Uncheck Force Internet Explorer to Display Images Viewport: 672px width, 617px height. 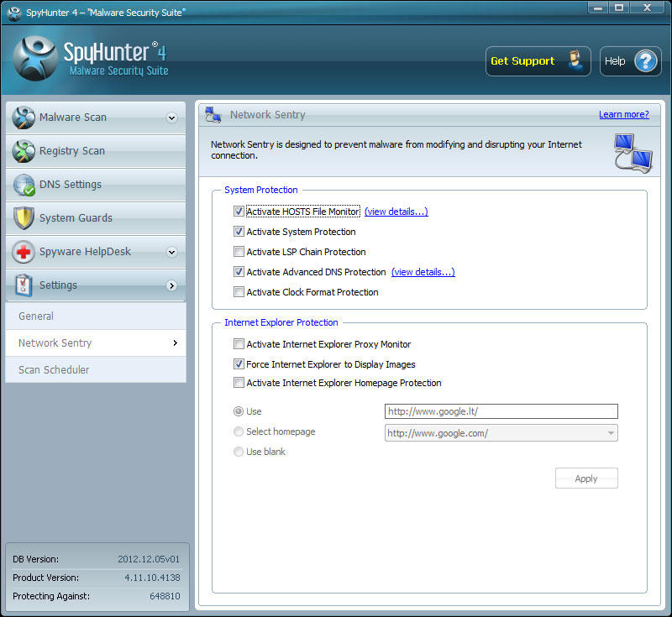pyautogui.click(x=239, y=364)
